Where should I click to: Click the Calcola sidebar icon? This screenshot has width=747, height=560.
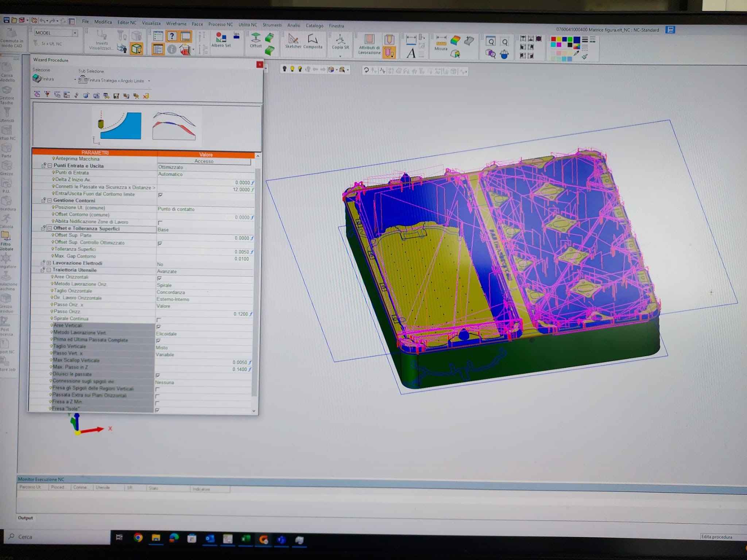click(6, 221)
